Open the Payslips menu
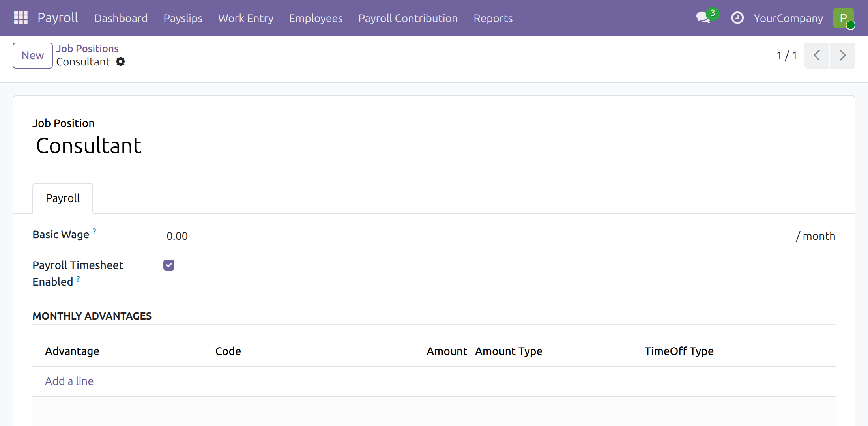This screenshot has height=426, width=868. tap(183, 18)
